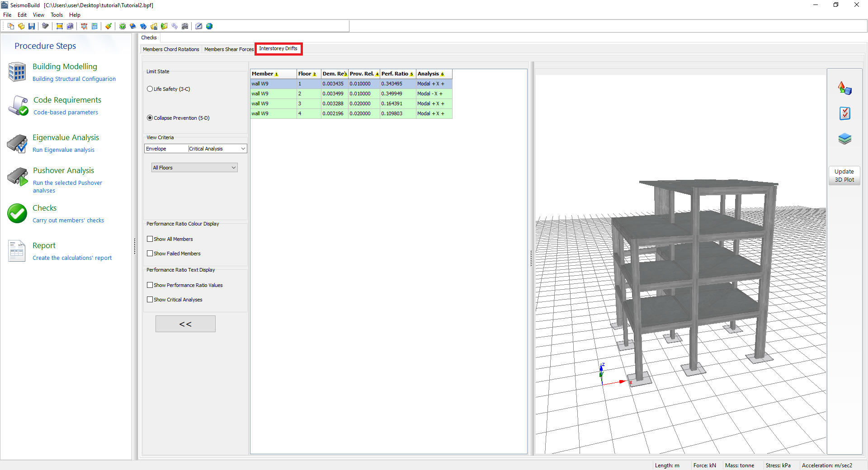
Task: Open the Critical Analysis dropdown
Action: (x=243, y=149)
